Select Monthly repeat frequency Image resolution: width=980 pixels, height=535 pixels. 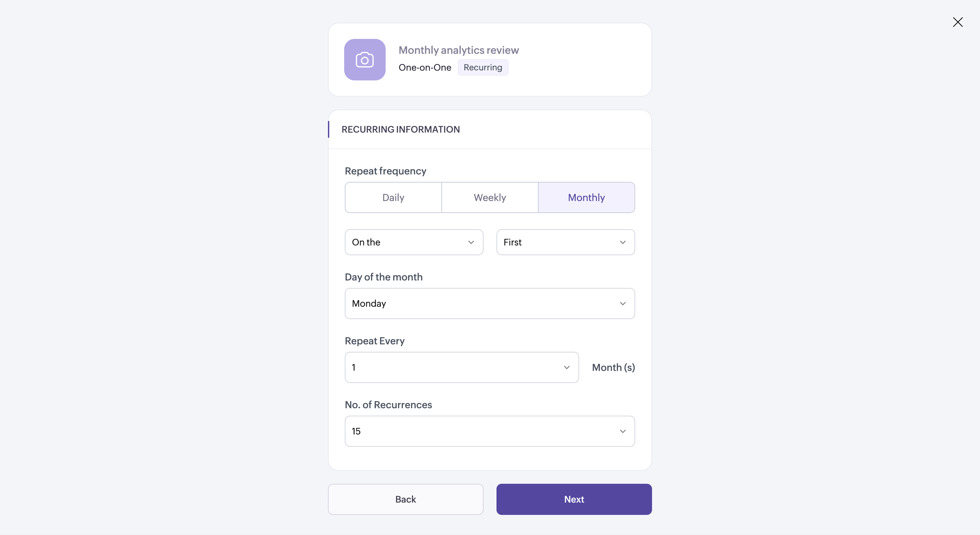pyautogui.click(x=586, y=197)
